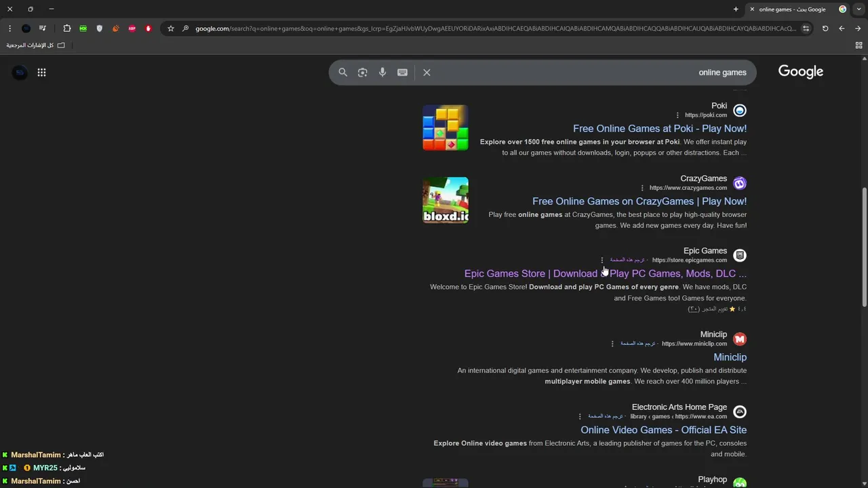
Task: Click the Poki favicon
Action: pos(740,110)
